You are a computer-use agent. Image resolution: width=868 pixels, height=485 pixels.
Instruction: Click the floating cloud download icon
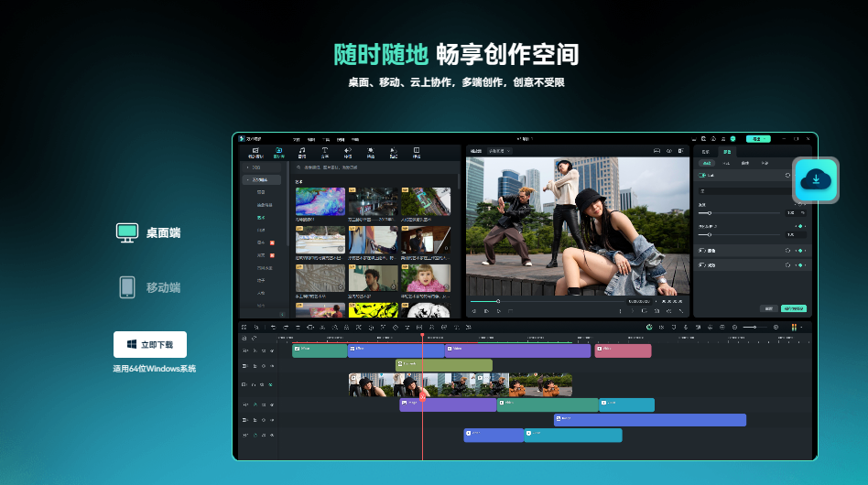click(x=816, y=180)
